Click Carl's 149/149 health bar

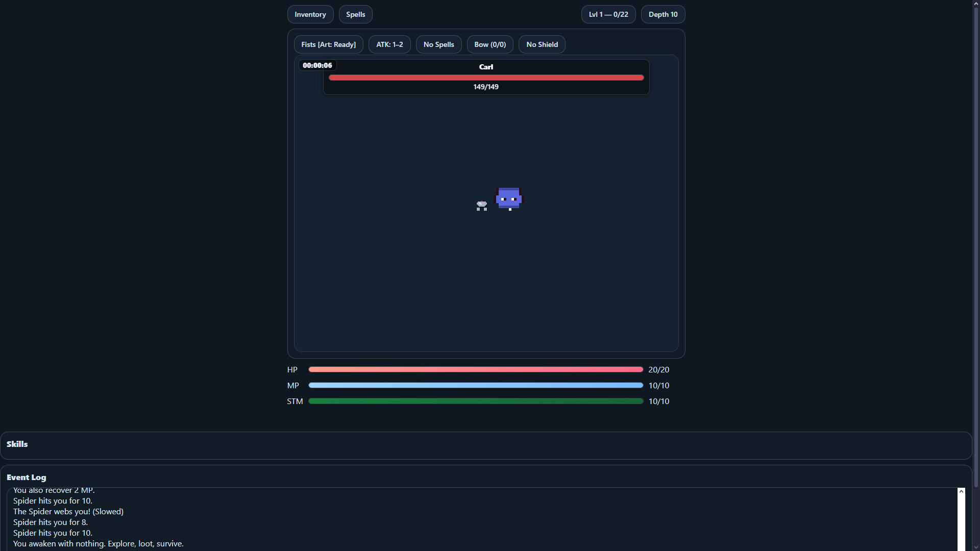pos(485,78)
